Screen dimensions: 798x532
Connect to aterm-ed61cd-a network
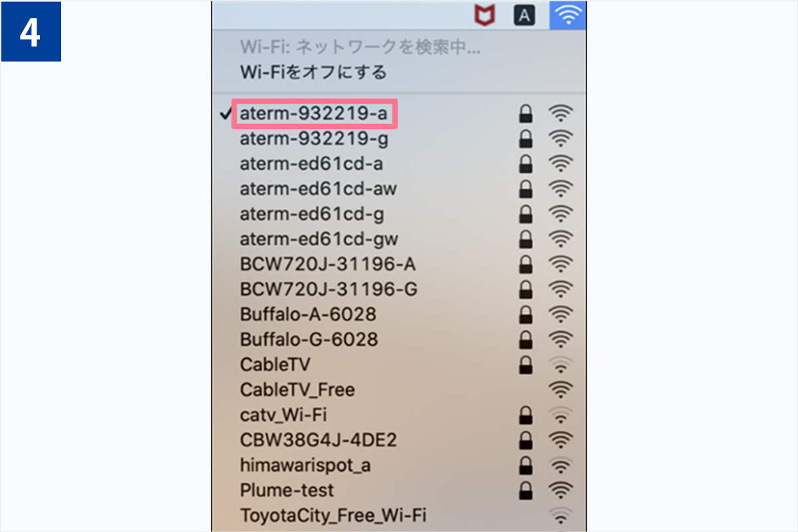[399, 164]
